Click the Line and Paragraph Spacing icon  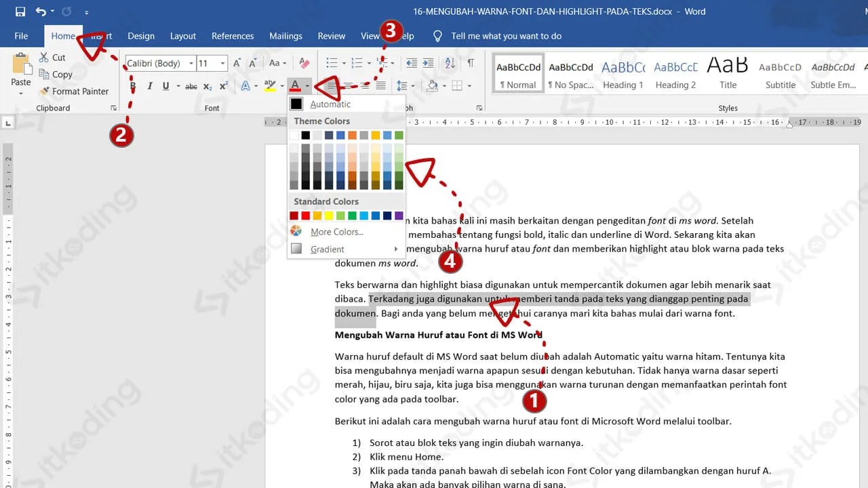point(401,86)
